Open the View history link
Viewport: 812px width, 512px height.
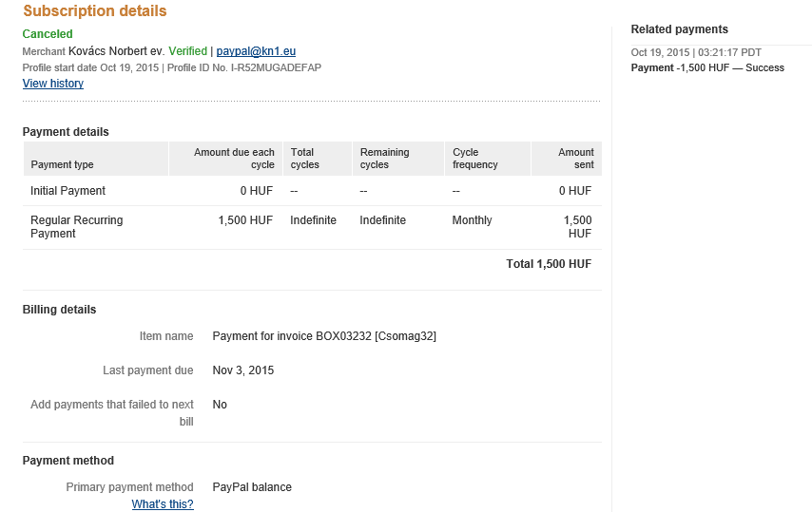pyautogui.click(x=53, y=84)
